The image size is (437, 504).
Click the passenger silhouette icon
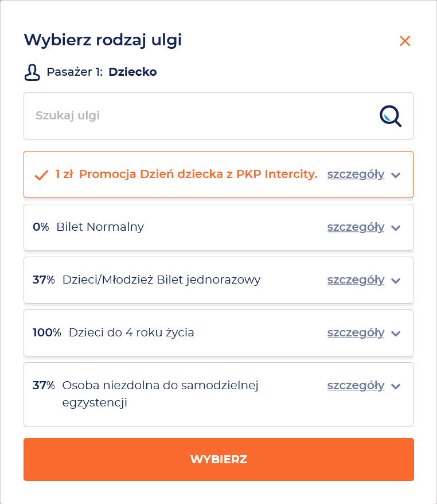(x=32, y=72)
